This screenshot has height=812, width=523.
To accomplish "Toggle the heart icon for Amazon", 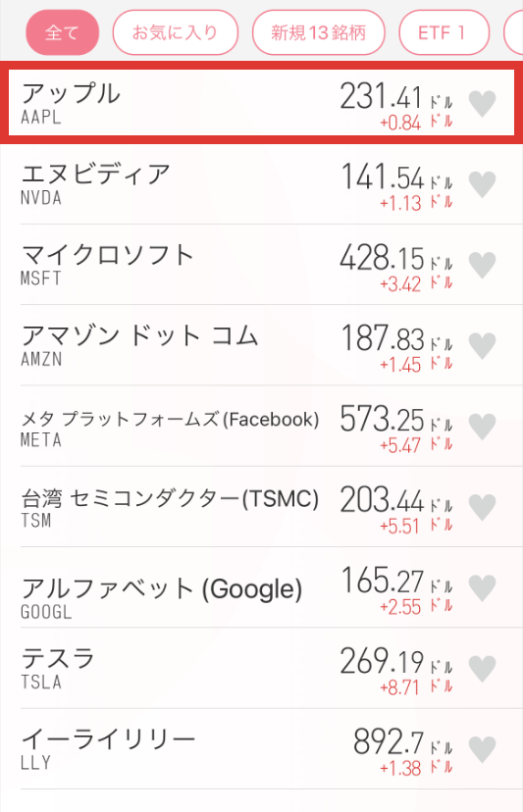I will pyautogui.click(x=482, y=346).
